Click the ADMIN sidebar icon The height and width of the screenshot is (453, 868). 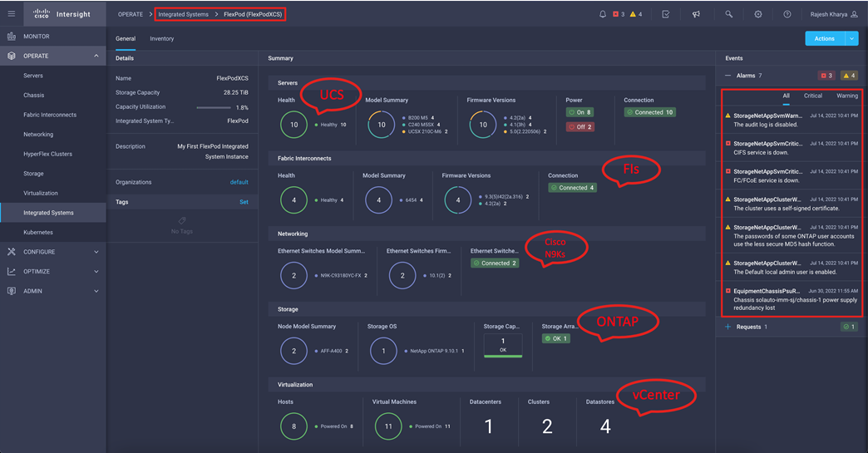click(x=12, y=291)
